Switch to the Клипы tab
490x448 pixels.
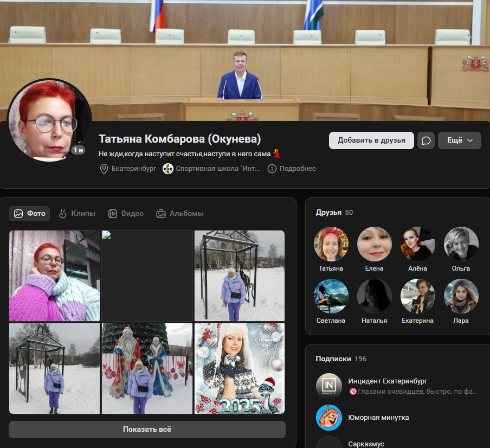77,214
